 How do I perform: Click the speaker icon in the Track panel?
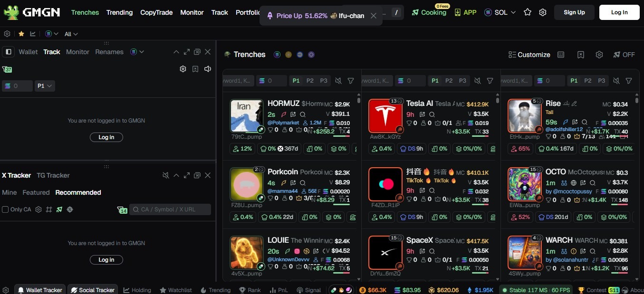point(207,69)
